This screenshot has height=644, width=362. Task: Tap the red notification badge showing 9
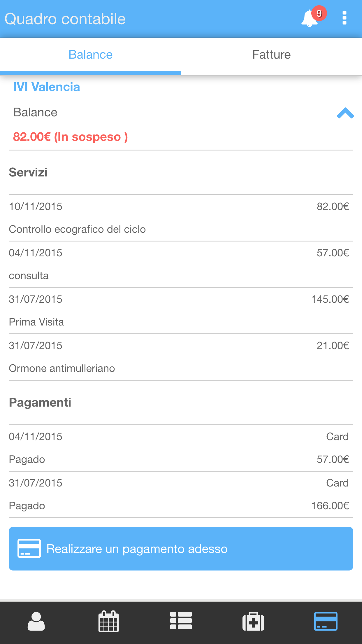319,13
